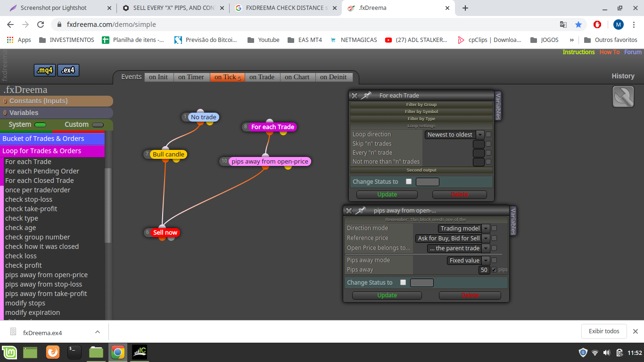
Task: Select the red Sell now block
Action: (165, 232)
